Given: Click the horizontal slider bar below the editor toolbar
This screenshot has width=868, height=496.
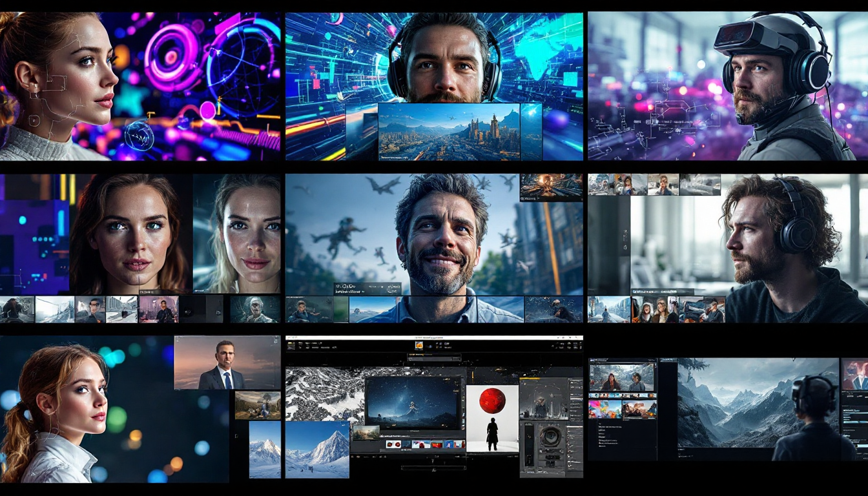Looking at the screenshot, I should click(434, 358).
